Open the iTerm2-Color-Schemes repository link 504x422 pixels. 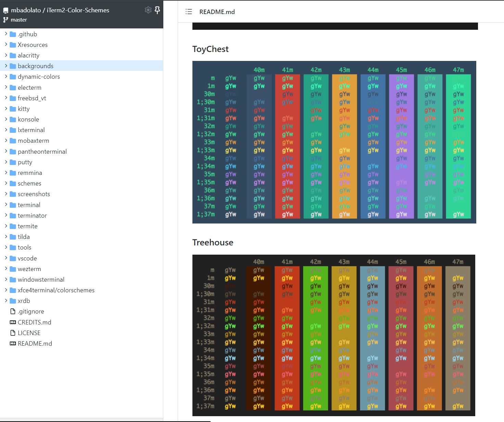(78, 10)
